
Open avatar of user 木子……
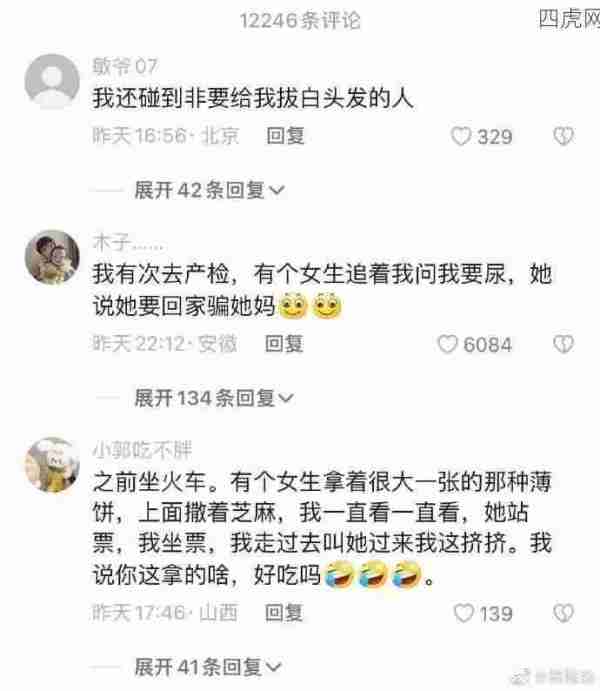point(52,257)
